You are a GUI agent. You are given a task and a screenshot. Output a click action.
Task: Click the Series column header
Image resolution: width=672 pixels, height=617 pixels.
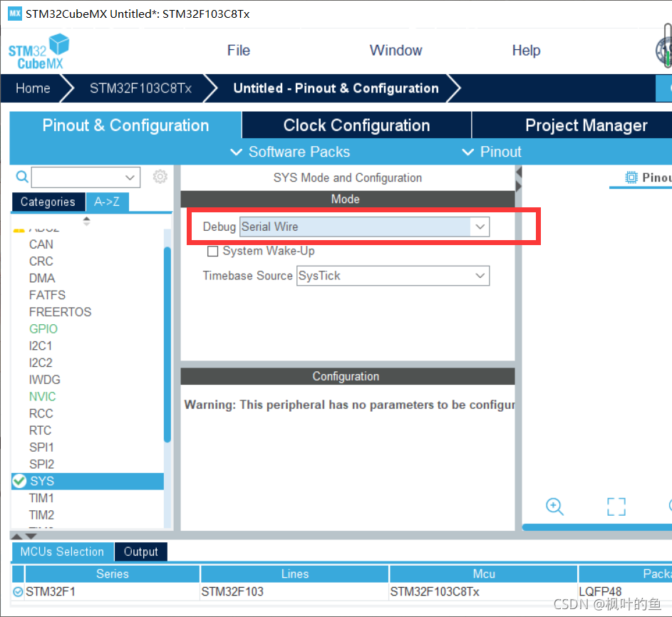113,574
